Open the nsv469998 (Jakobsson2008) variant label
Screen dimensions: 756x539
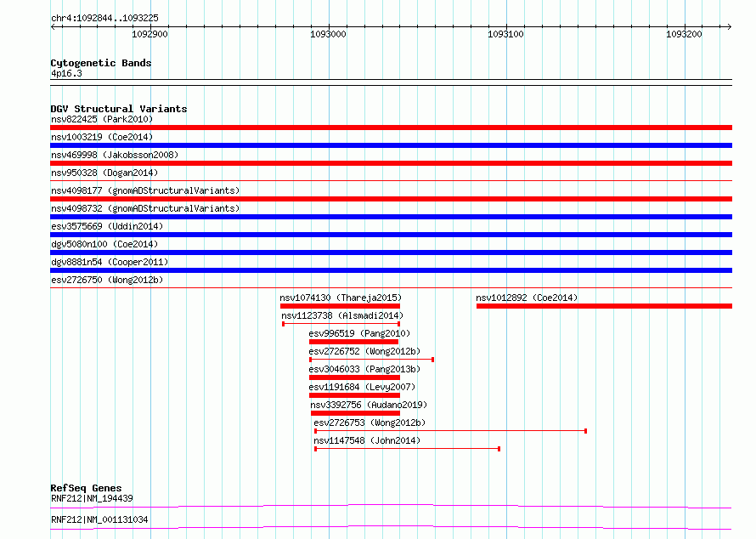[x=115, y=155]
